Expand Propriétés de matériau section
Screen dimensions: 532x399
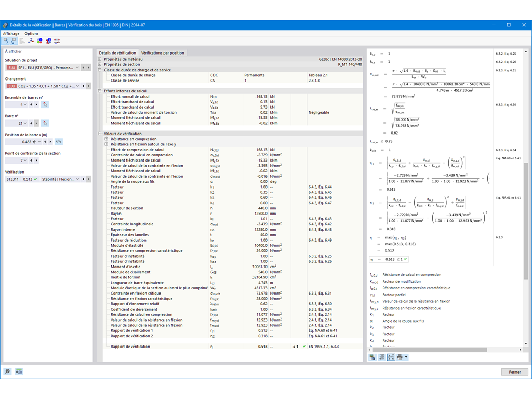pos(100,59)
